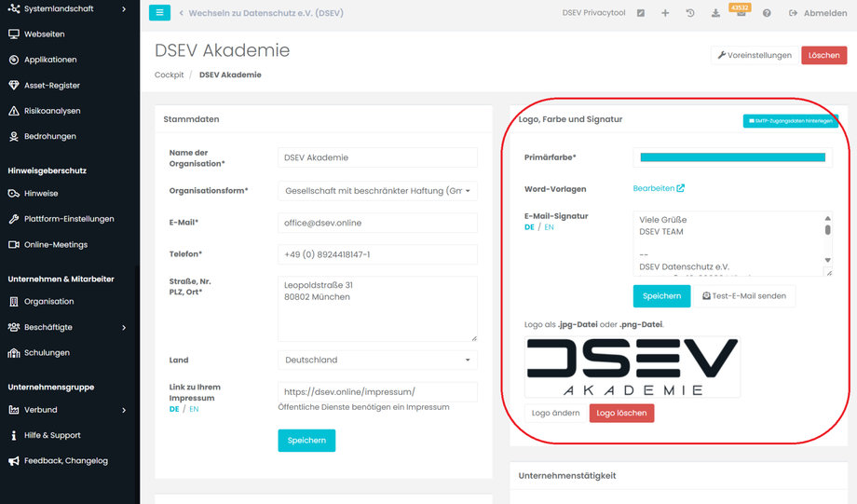Open the Land dropdown showing Deutschland

[377, 360]
